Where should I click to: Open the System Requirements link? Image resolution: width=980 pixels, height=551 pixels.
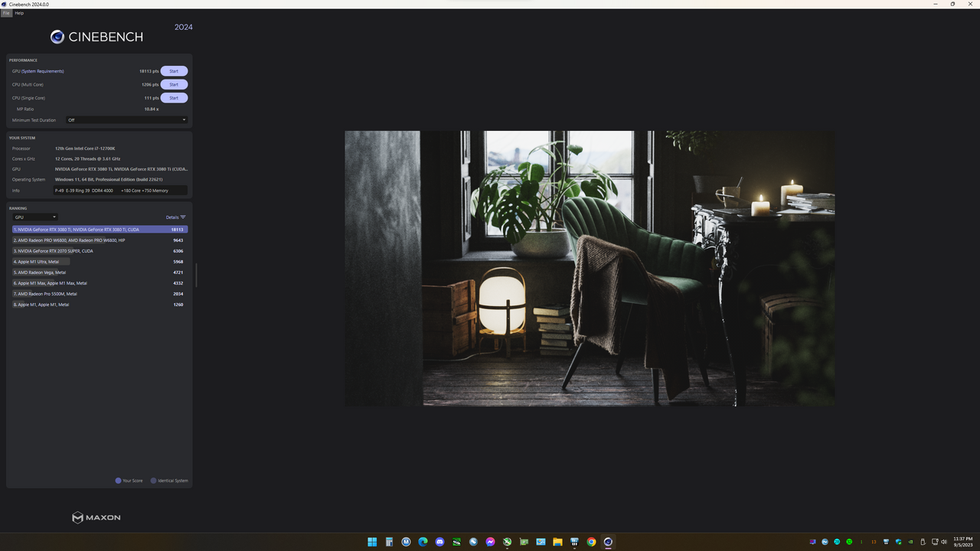click(x=43, y=71)
